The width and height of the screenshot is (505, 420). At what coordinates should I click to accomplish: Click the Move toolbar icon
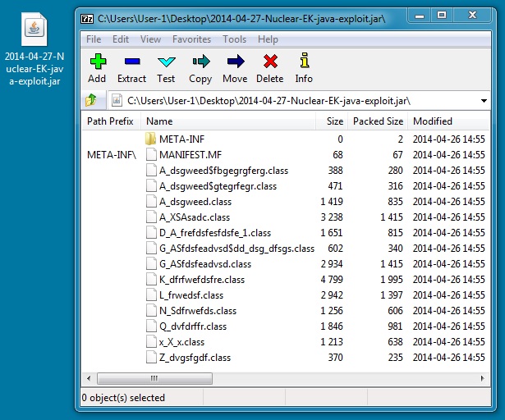tap(235, 67)
